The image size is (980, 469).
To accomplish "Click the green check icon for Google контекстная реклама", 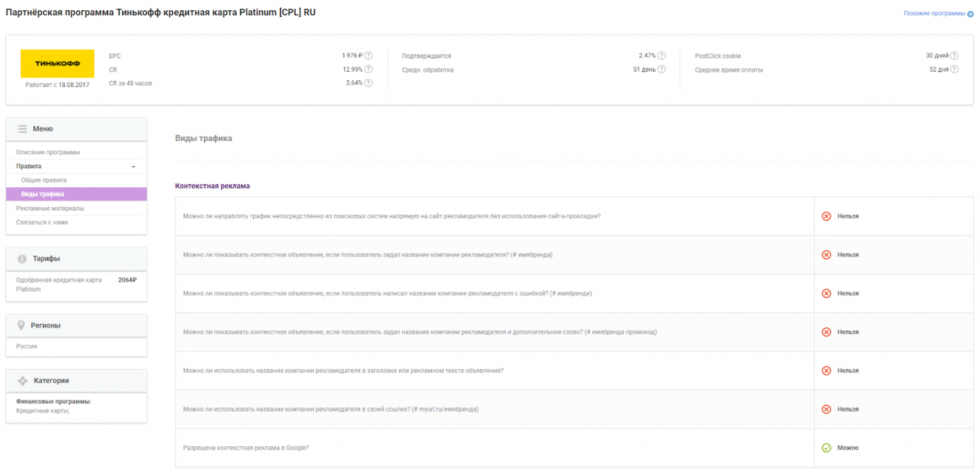I will pyautogui.click(x=826, y=448).
